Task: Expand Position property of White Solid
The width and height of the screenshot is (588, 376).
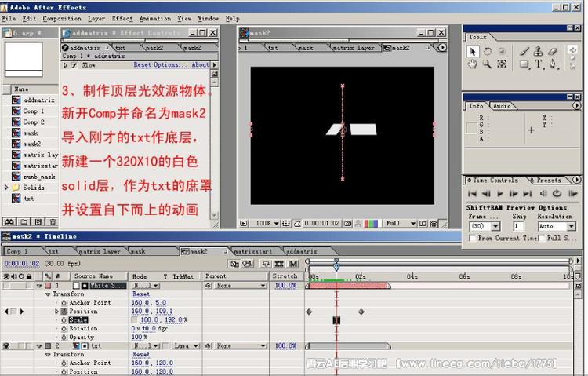Action: 56,312
